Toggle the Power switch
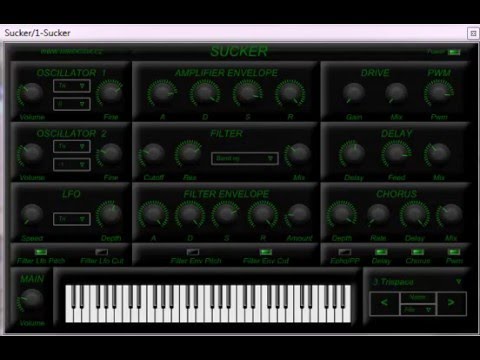Screen dimensions: 480x360 [454, 52]
